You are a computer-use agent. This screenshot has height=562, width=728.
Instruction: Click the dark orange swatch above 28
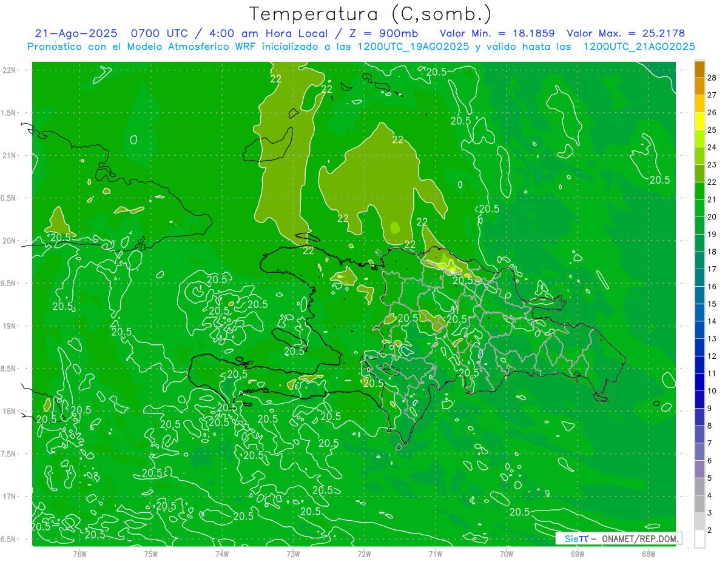coord(699,69)
